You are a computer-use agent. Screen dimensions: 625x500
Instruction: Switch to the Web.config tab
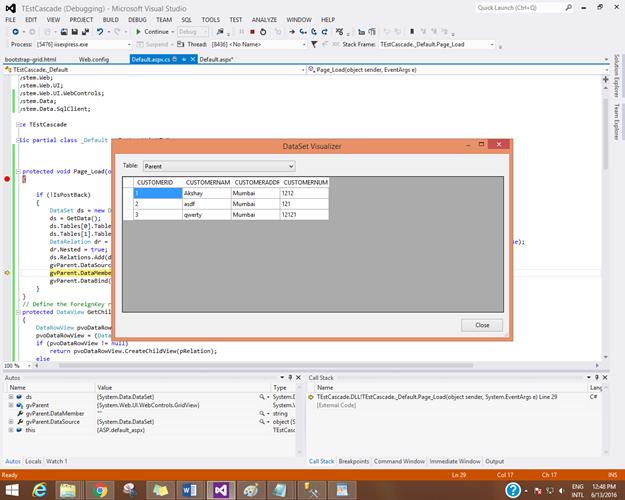tap(94, 60)
